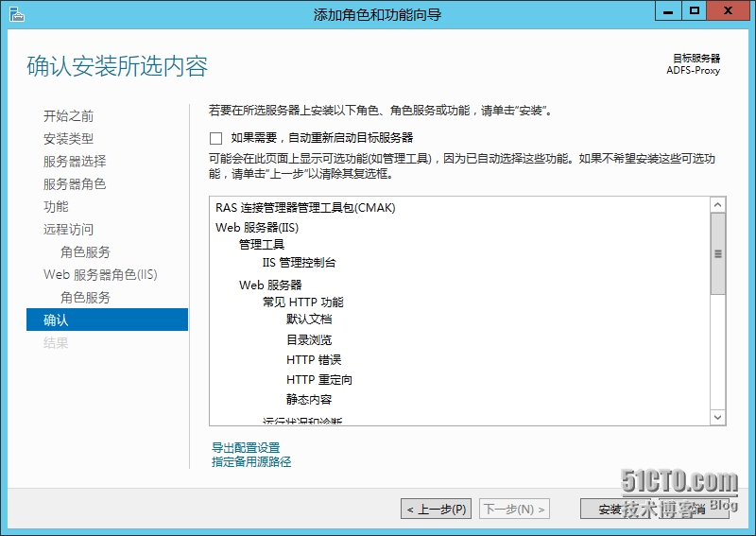Click the vertical scrollbar thumb
756x536 pixels.
718,253
